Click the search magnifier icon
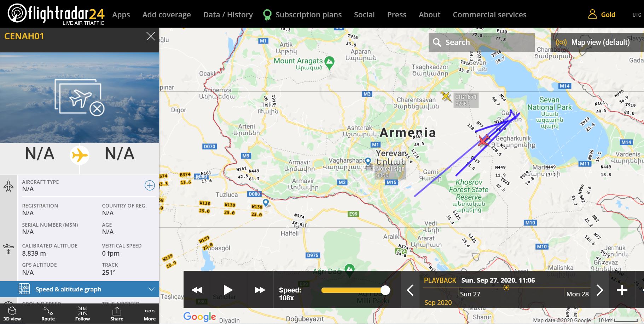This screenshot has height=324, width=644. [x=437, y=42]
